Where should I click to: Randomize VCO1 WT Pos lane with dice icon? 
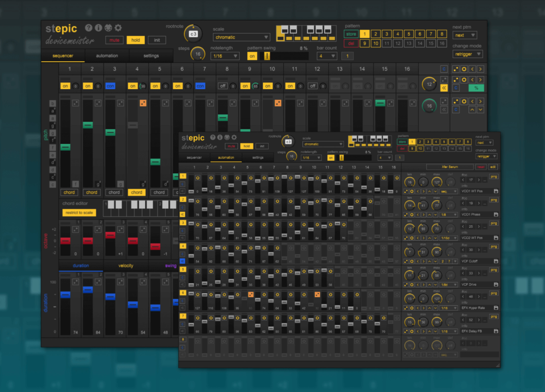tap(406, 191)
